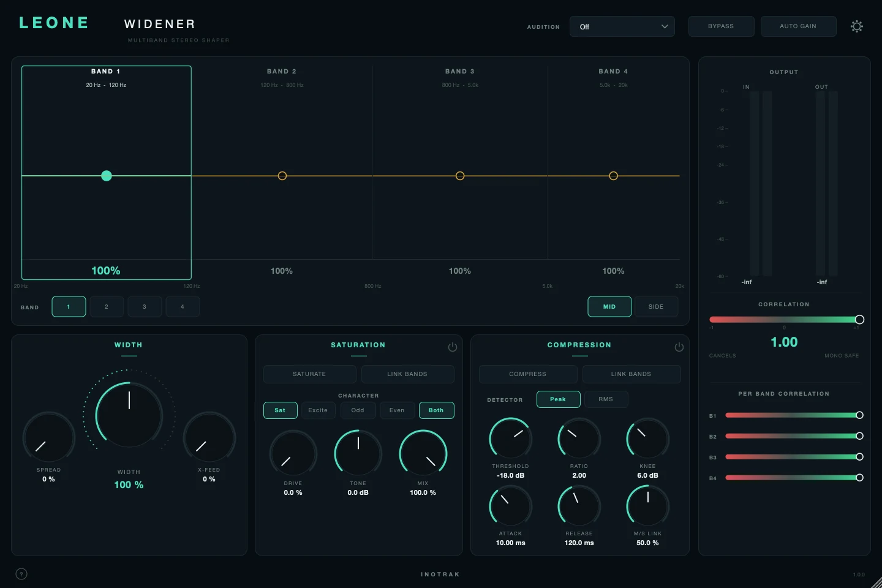Viewport: 882px width, 588px height.
Task: Switch to the Side channel
Action: [x=656, y=307]
